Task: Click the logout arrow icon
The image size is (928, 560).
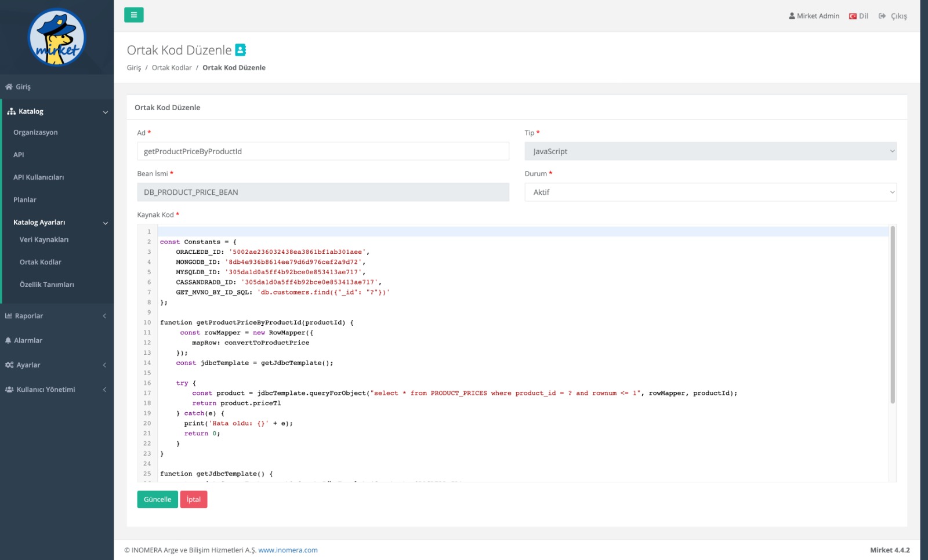Action: coord(882,16)
